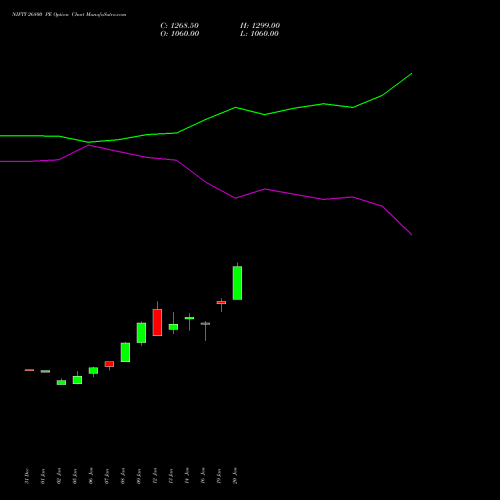Click the chart title text at top left
Screen dimensions: 500x500
(x=69, y=15)
